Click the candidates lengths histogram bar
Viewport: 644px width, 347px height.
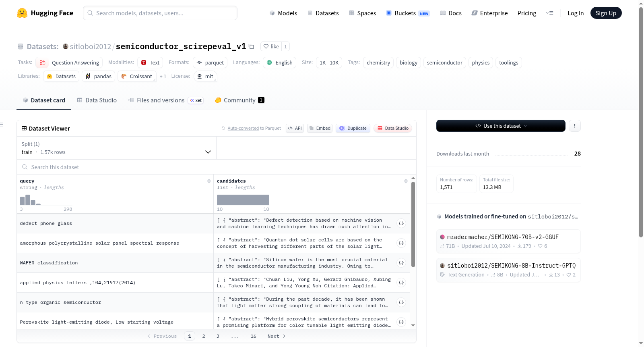[x=243, y=200]
